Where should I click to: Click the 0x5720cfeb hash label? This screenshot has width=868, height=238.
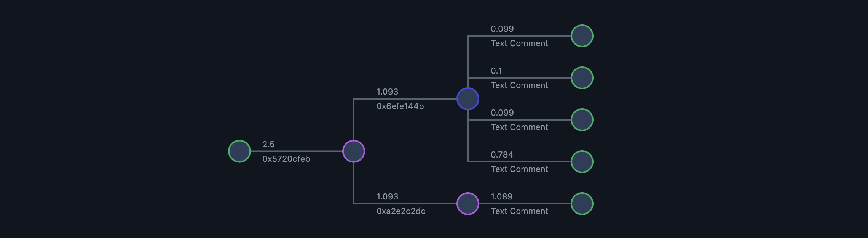pos(286,159)
